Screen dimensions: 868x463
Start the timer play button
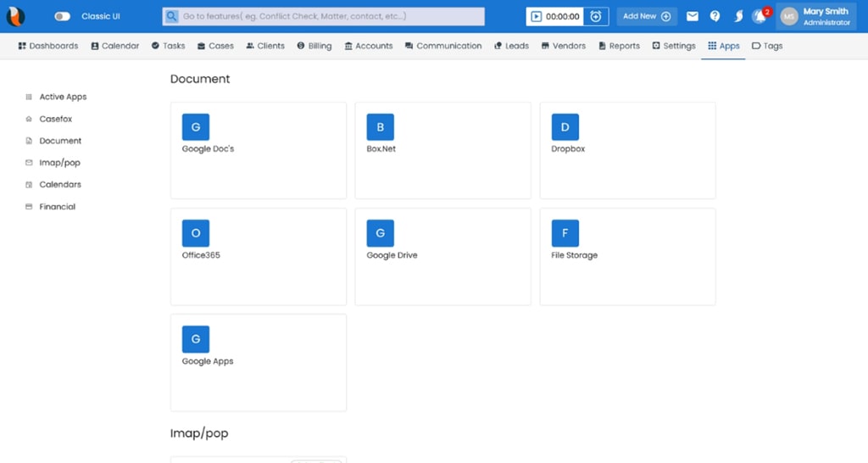tap(536, 16)
